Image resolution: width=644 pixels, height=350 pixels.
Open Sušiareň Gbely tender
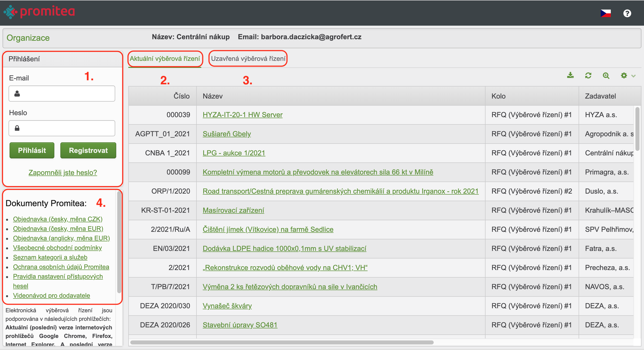coord(227,134)
